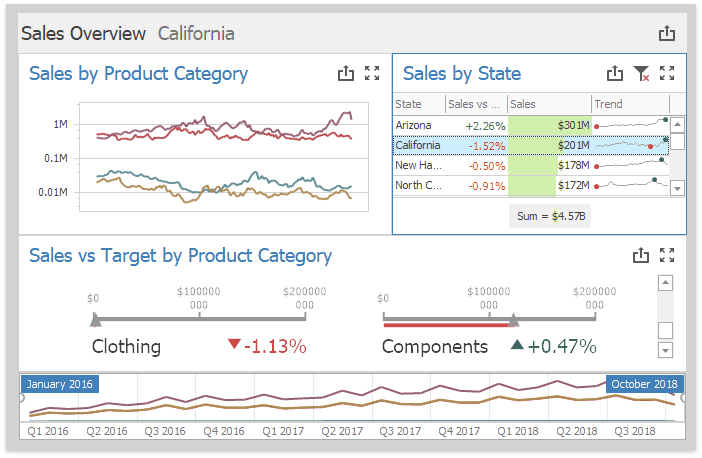This screenshot has width=702, height=458.
Task: Sort by the State column header
Action: 418,104
